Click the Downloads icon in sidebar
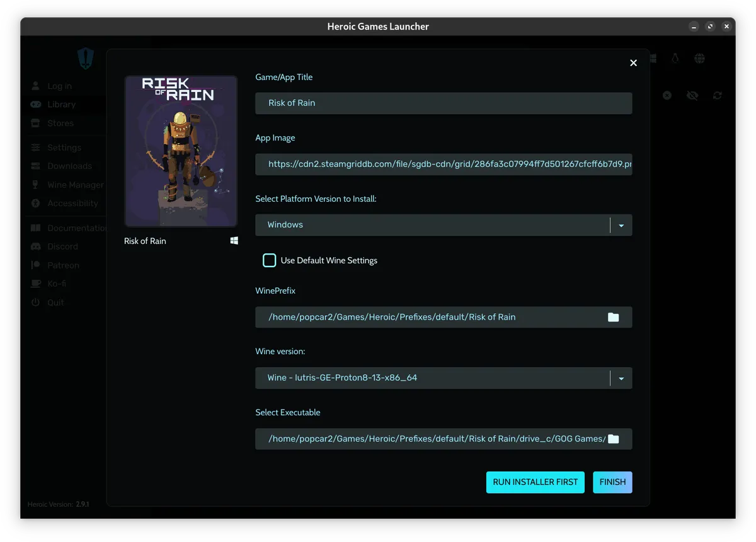The height and width of the screenshot is (542, 756). tap(35, 166)
